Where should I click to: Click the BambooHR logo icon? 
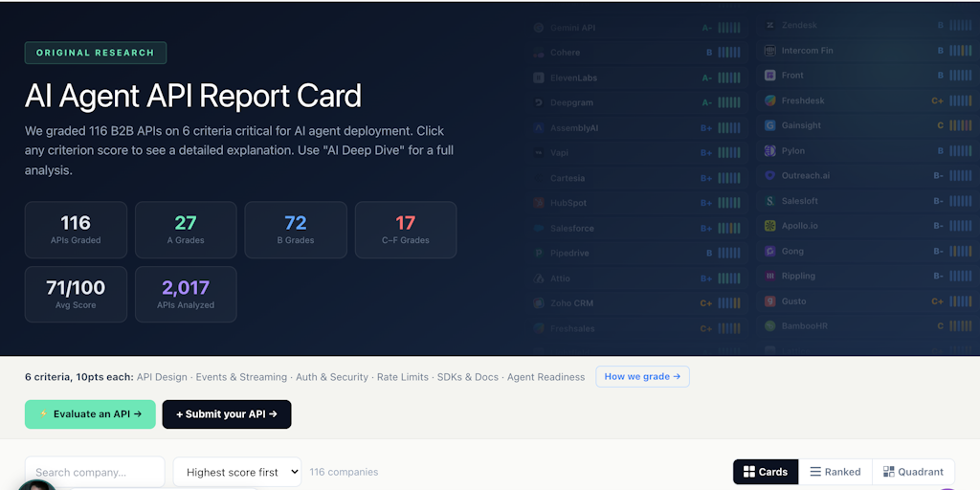click(x=770, y=325)
